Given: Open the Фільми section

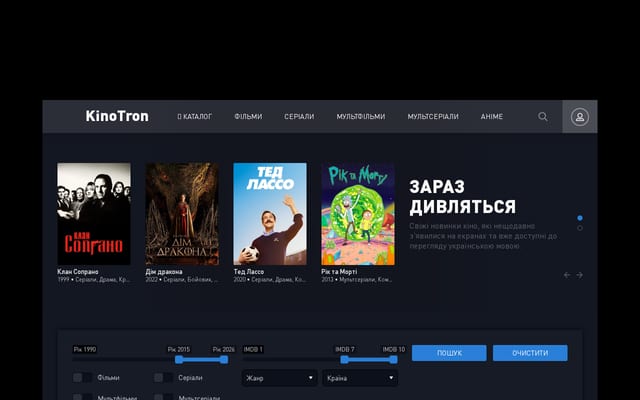Looking at the screenshot, I should [248, 117].
